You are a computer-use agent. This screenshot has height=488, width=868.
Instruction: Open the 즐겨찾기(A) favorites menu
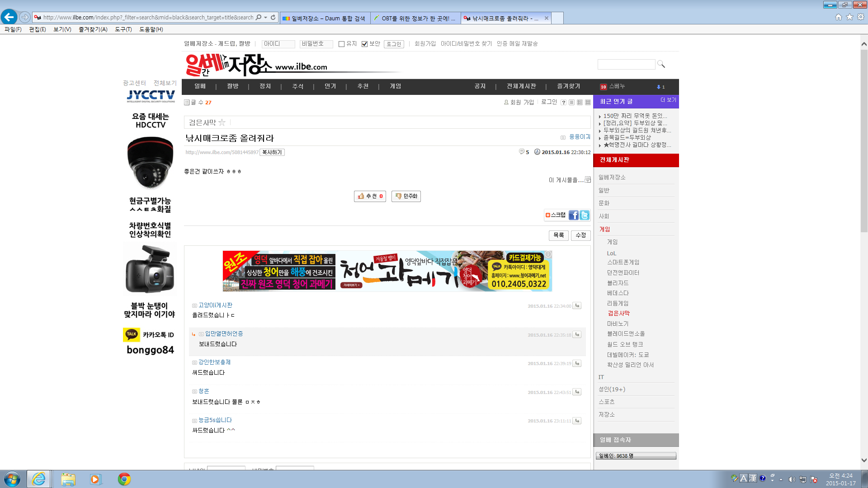93,29
